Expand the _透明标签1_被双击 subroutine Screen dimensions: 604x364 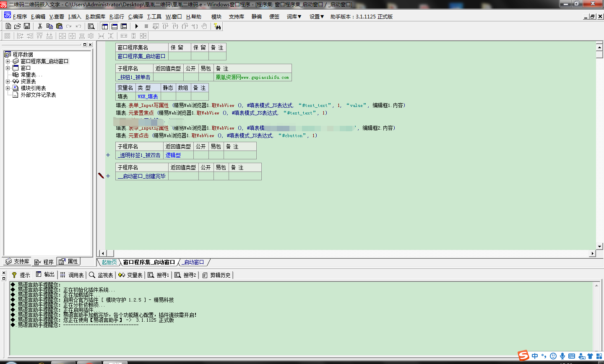tap(108, 155)
